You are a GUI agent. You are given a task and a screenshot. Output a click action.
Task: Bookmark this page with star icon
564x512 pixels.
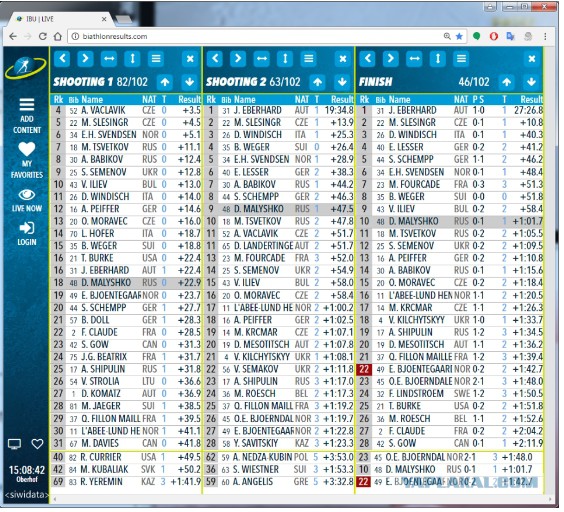pyautogui.click(x=459, y=36)
